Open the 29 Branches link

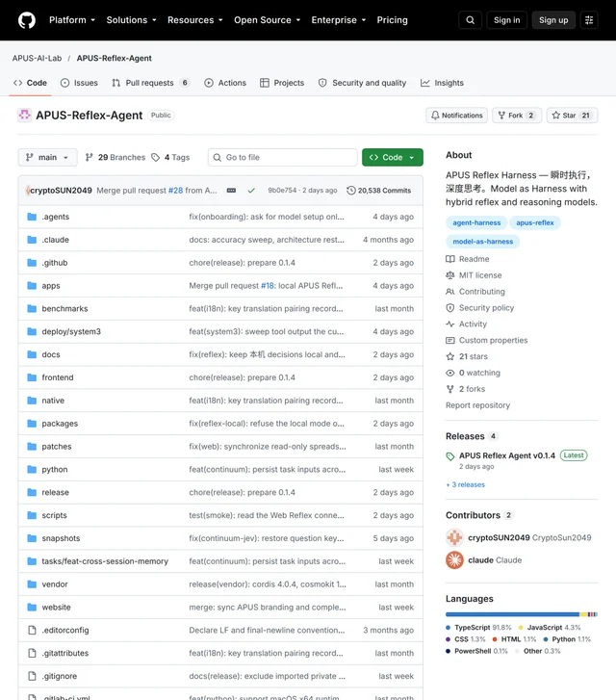115,157
